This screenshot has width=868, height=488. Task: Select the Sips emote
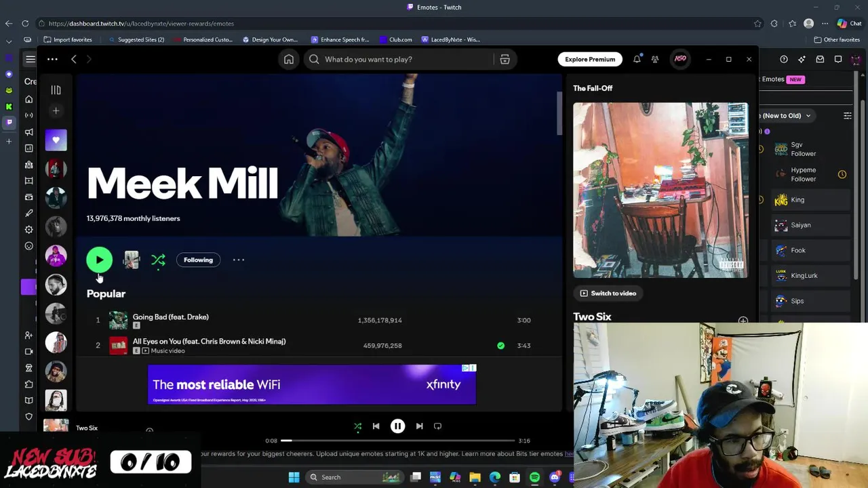click(x=811, y=301)
